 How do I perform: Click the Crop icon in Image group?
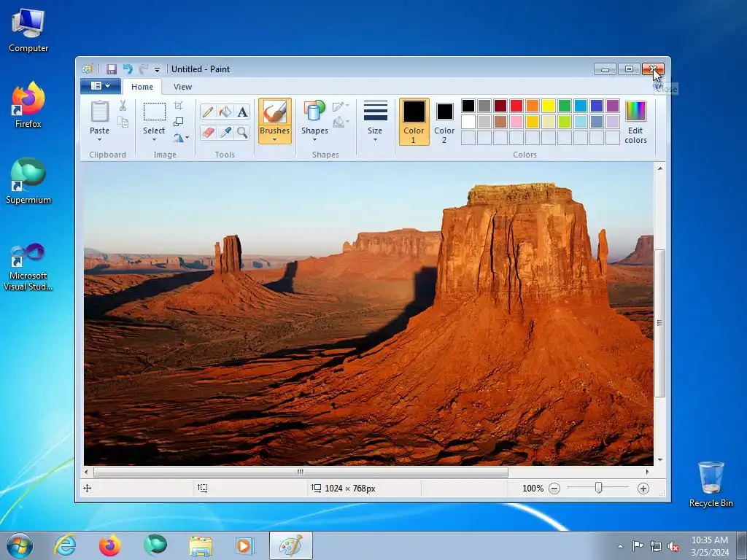[178, 105]
